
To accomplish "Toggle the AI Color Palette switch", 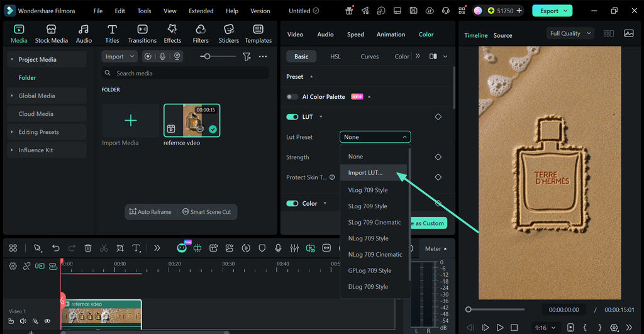I will (x=292, y=97).
